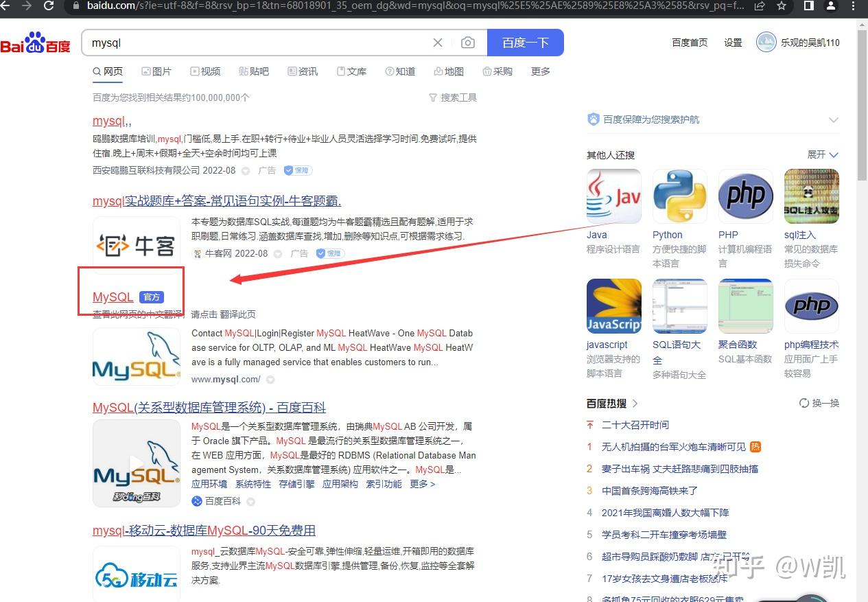Open dropdown beside 牛客网 2022-08
Screen dimensions: 868x602
[x=278, y=253]
